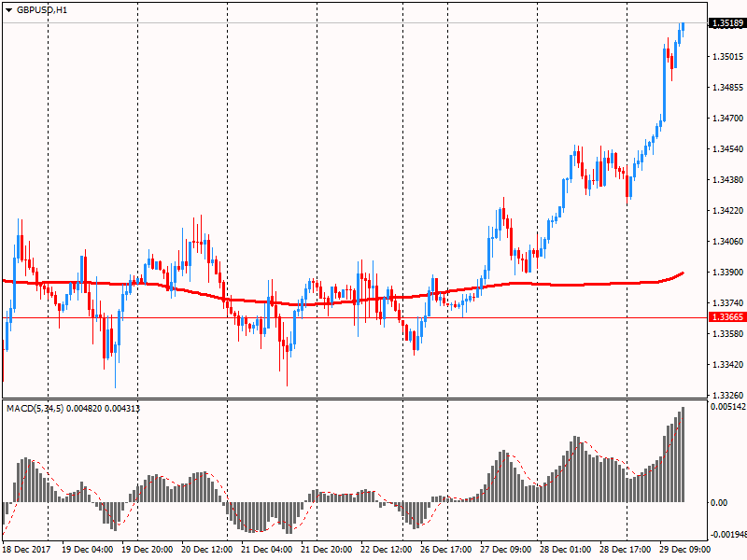Click the MACD 0.005142 scale maximum label
The width and height of the screenshot is (747, 560).
point(726,408)
